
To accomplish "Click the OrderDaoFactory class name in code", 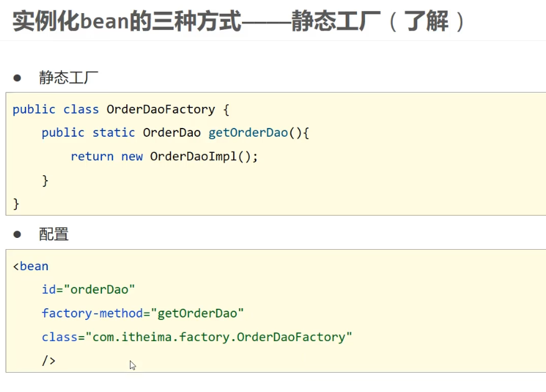I will [161, 109].
